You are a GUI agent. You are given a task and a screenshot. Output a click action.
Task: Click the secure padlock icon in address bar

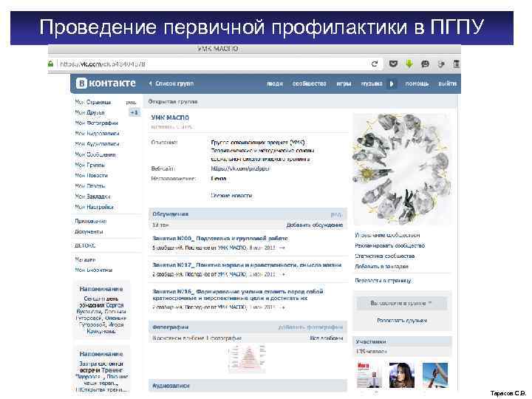50,64
